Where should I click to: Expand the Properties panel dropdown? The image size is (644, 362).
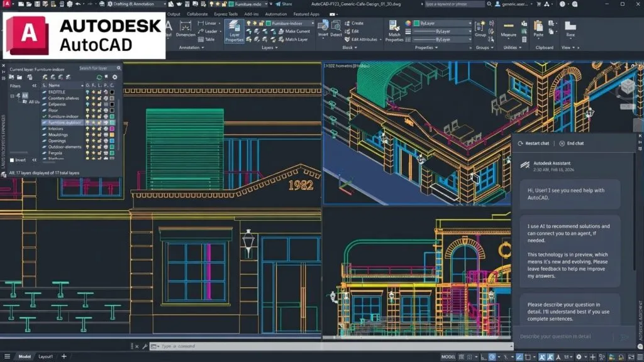(x=426, y=48)
